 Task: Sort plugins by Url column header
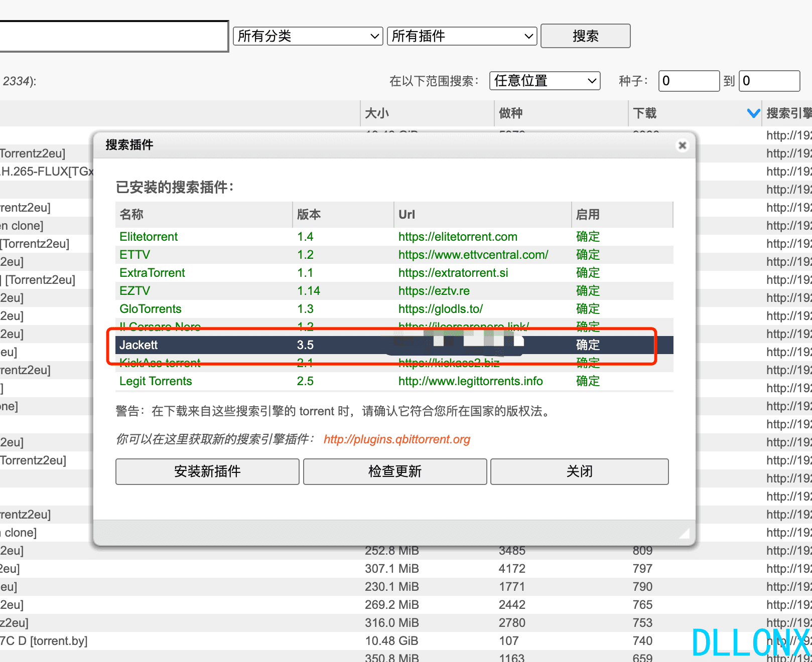coord(483,215)
